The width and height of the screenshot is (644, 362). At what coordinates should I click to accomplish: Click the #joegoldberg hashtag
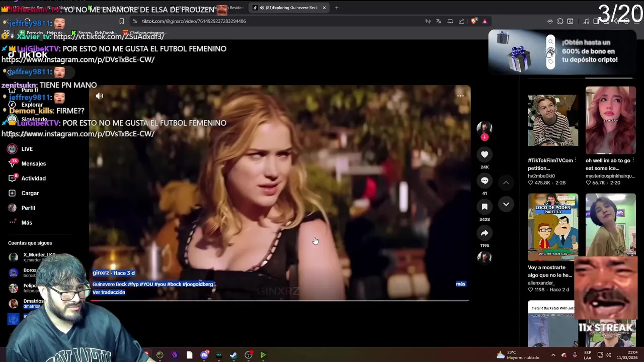pyautogui.click(x=198, y=284)
